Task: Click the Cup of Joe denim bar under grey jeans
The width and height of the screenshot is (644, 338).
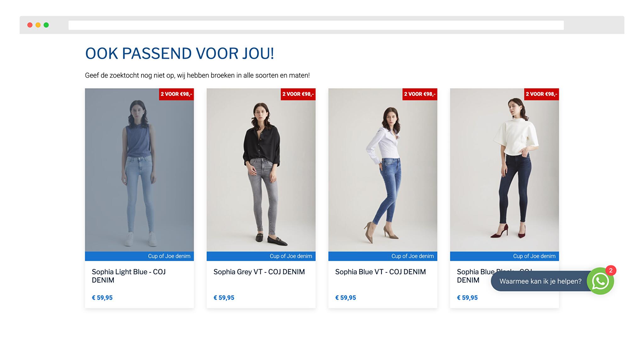Action: tap(261, 256)
